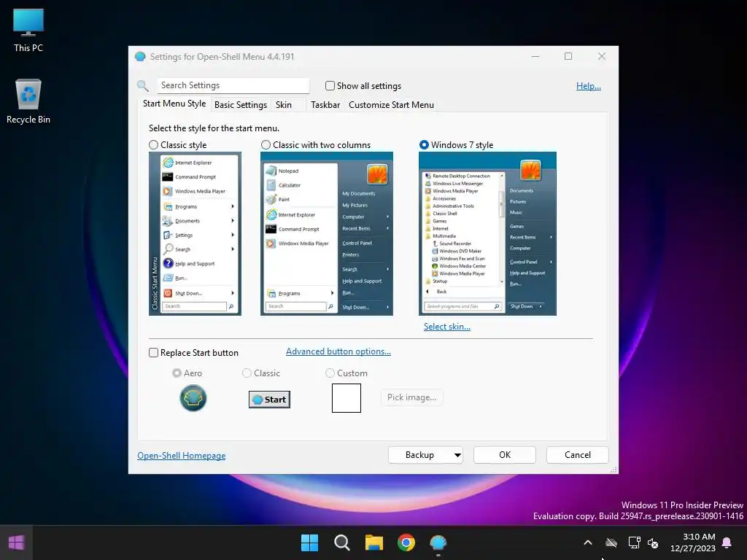Click the muted volume tray icon

(x=653, y=542)
